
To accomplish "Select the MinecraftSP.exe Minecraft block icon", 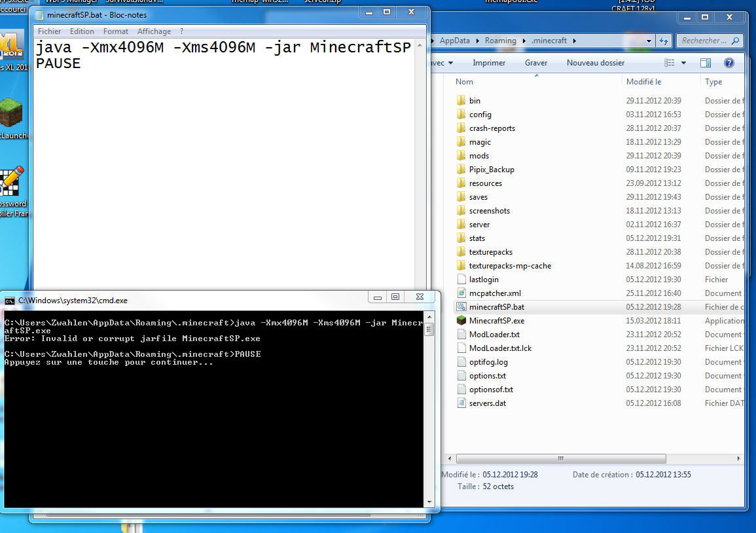I will pyautogui.click(x=461, y=320).
